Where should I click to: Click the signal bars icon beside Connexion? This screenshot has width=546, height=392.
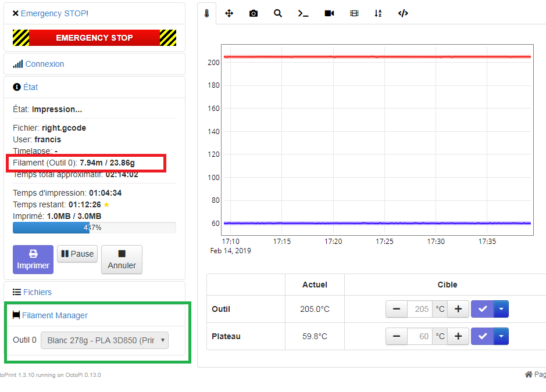click(18, 64)
